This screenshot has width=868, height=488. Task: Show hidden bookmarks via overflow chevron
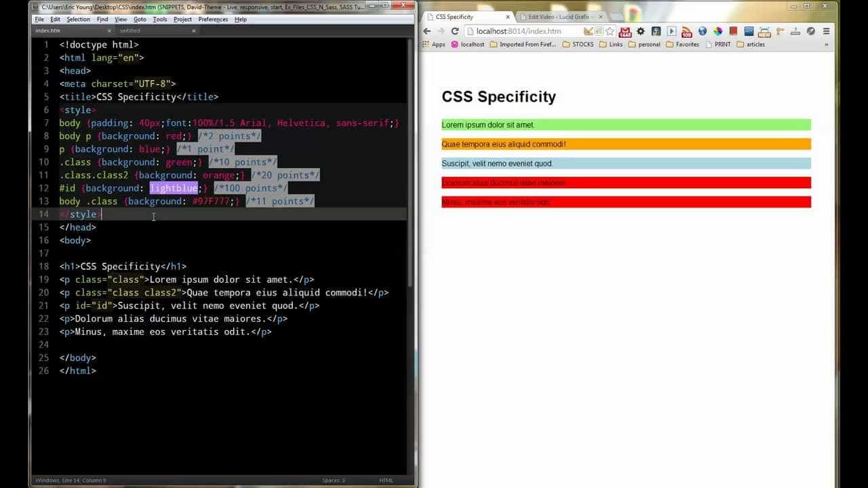[x=826, y=45]
